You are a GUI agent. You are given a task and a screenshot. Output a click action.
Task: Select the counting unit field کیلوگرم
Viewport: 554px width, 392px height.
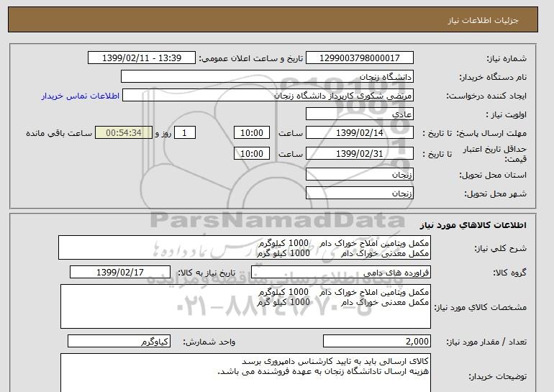click(x=119, y=342)
